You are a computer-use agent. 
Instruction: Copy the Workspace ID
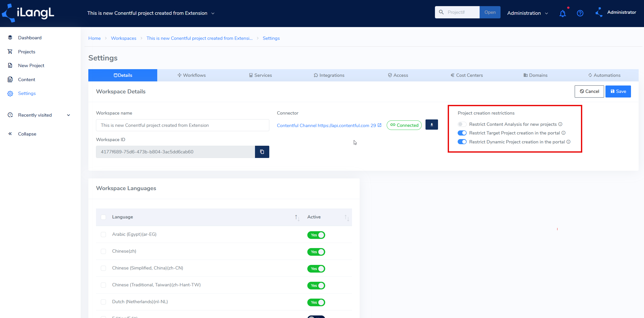[262, 152]
